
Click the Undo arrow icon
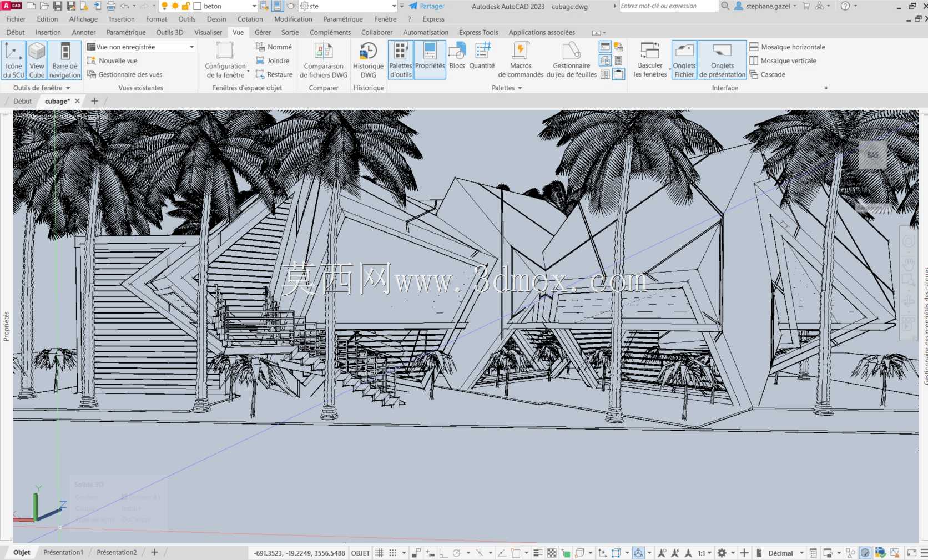125,6
